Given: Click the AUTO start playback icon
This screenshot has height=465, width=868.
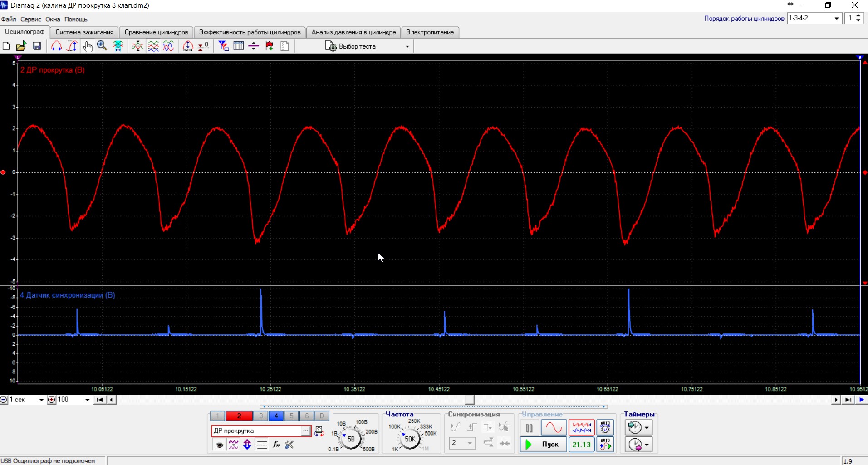Looking at the screenshot, I should [x=605, y=444].
